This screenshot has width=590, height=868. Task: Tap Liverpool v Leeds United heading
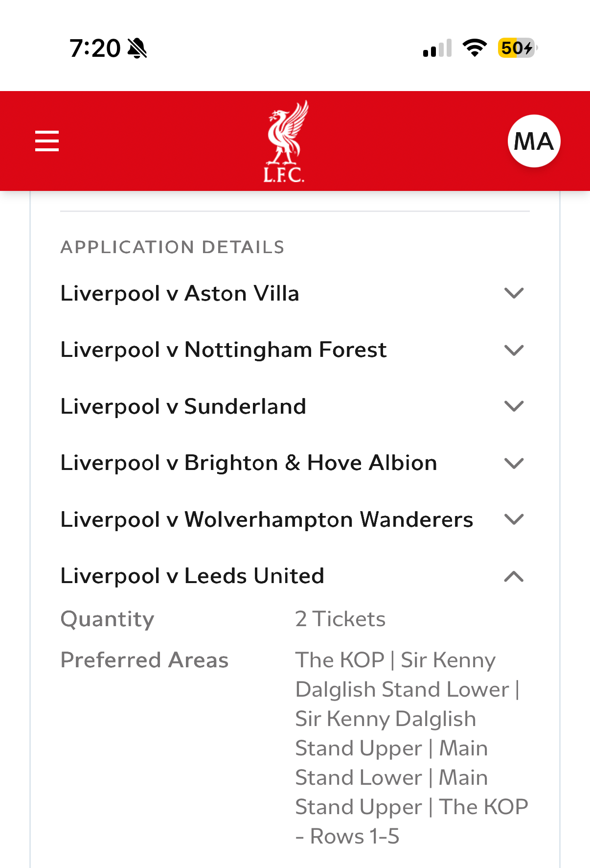[192, 576]
